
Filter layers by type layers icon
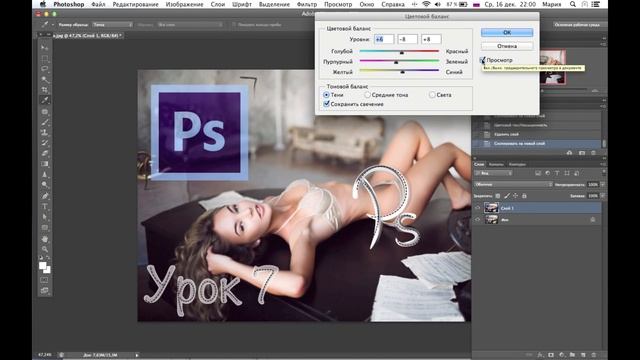pos(557,173)
